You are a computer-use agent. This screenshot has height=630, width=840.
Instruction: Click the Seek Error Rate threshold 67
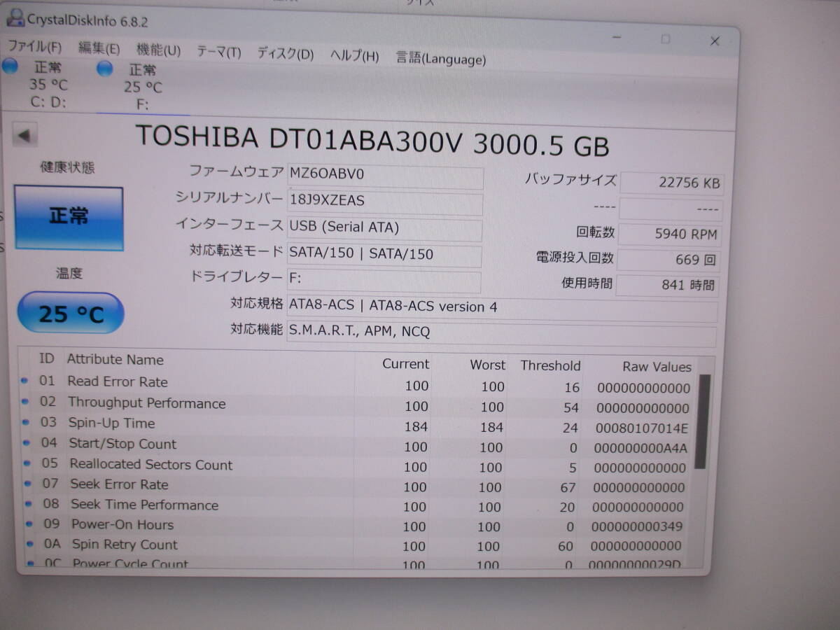coord(568,488)
